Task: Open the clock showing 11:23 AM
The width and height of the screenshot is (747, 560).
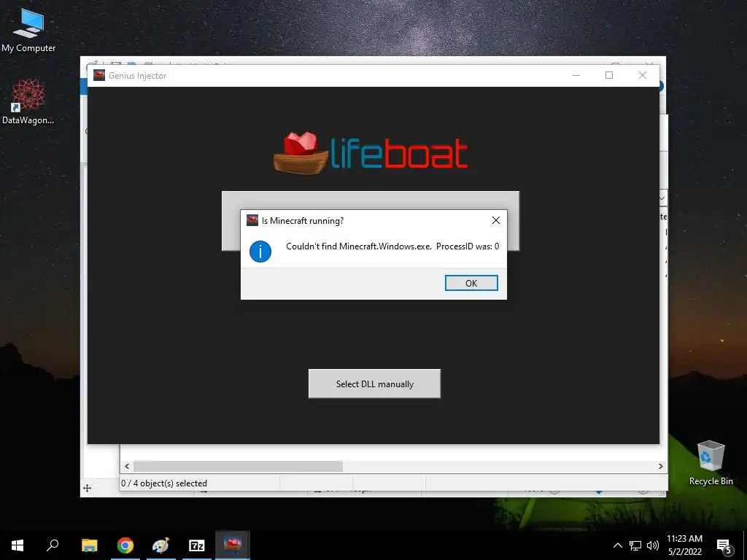Action: pos(684,545)
